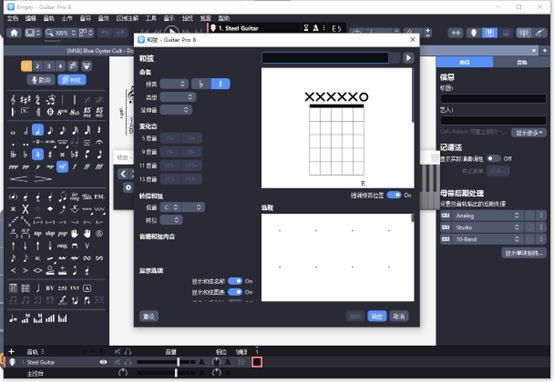Click the treble clef icon
Image resolution: width=554 pixels, height=382 pixels.
point(13,100)
